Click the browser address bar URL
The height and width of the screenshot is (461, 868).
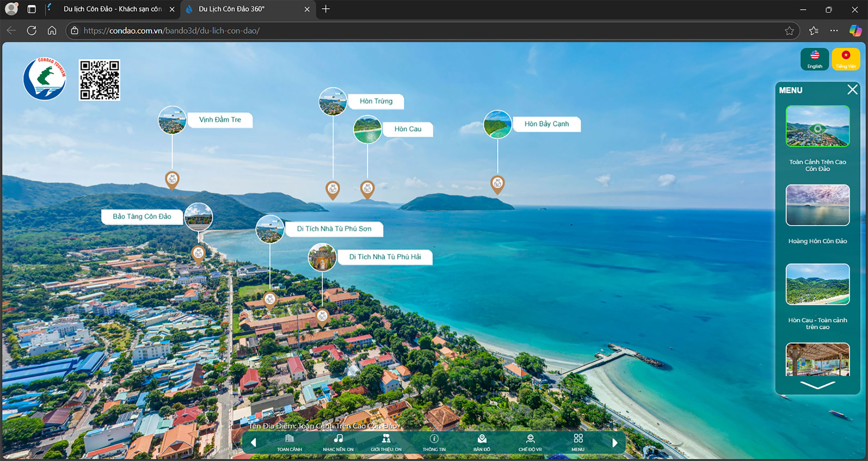[x=171, y=31]
